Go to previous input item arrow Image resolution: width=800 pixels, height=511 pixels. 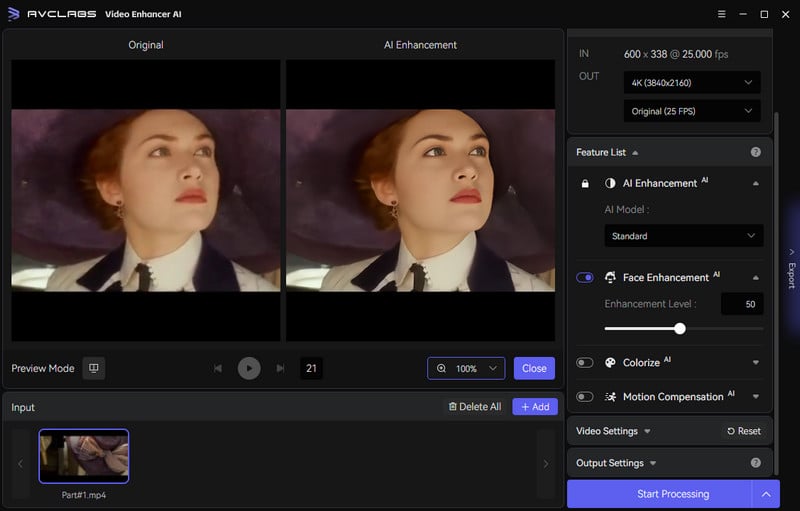point(20,464)
